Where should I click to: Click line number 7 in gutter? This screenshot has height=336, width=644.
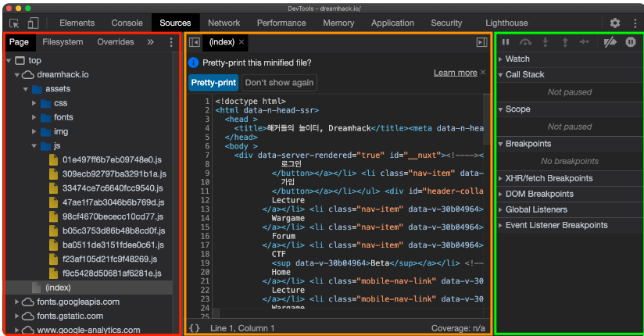[207, 155]
